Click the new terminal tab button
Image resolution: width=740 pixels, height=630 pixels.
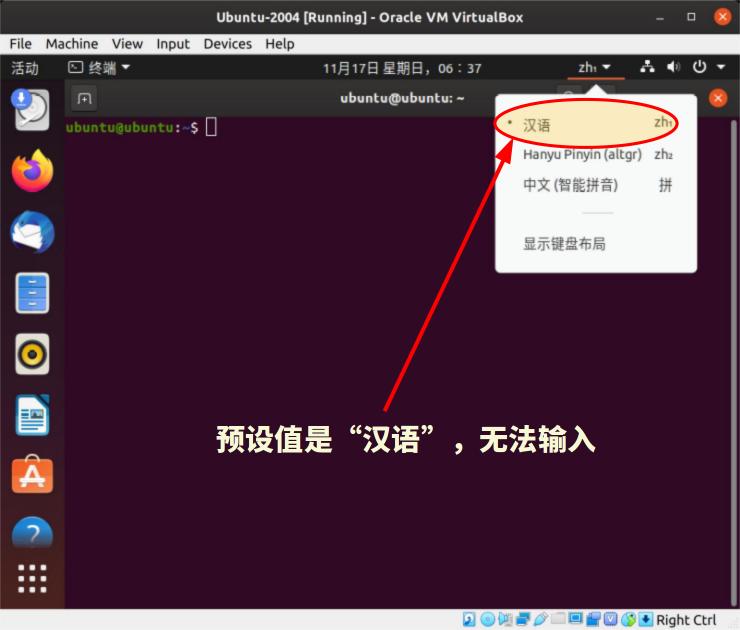click(84, 99)
